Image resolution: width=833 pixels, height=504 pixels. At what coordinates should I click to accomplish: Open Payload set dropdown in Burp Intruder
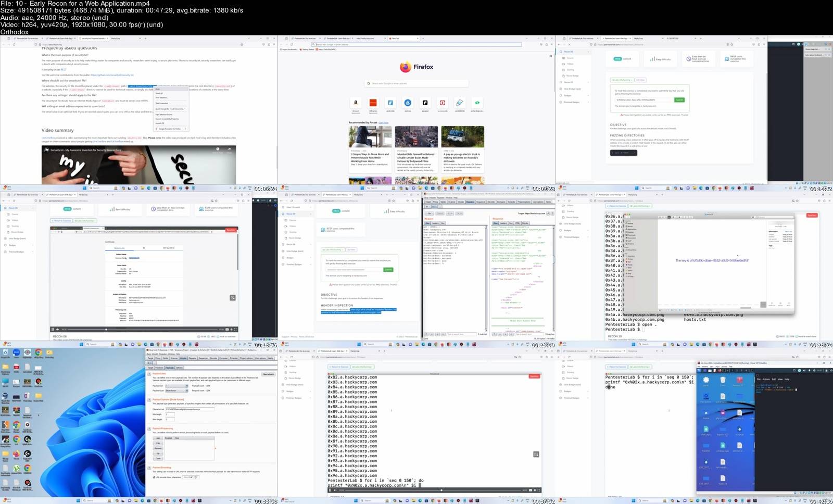[176, 386]
